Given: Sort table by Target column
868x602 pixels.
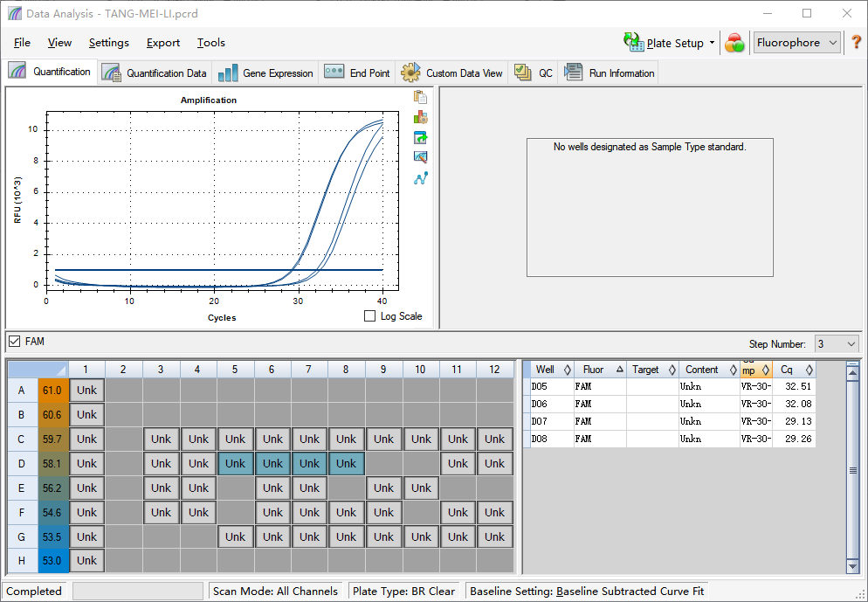Looking at the screenshot, I should (x=652, y=370).
